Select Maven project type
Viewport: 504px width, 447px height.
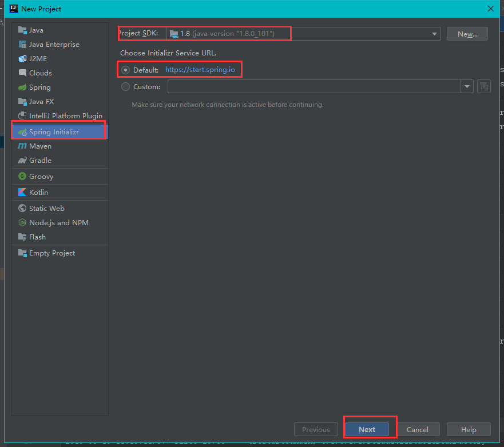[x=60, y=146]
